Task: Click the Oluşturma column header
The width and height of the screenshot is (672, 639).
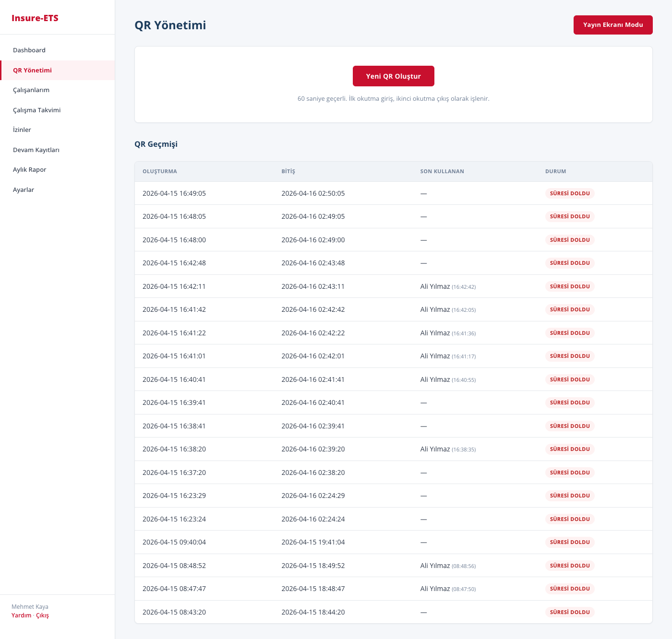Action: click(x=160, y=171)
